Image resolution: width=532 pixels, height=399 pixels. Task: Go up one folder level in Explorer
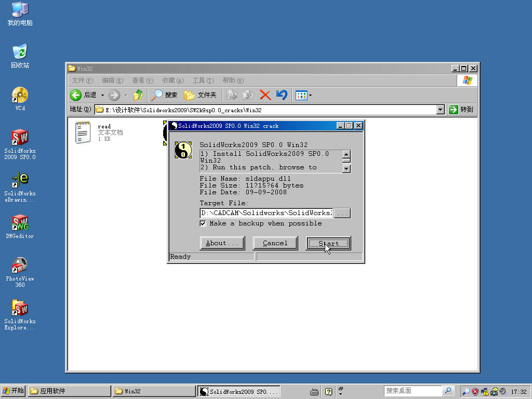tap(138, 95)
